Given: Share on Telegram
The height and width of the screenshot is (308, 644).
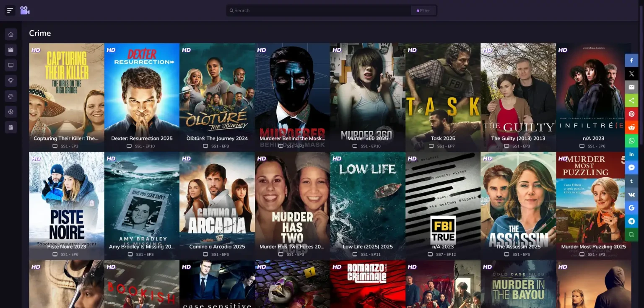Looking at the screenshot, I should (x=631, y=221).
